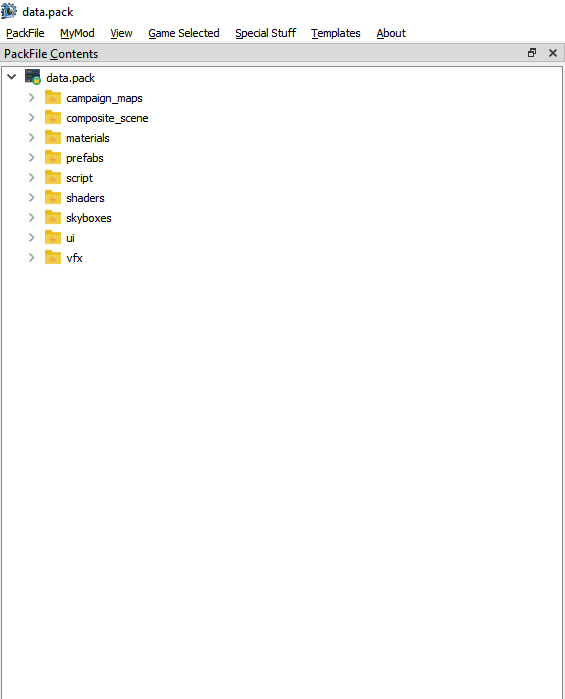
Task: Open the PackFile menu
Action: pos(25,33)
